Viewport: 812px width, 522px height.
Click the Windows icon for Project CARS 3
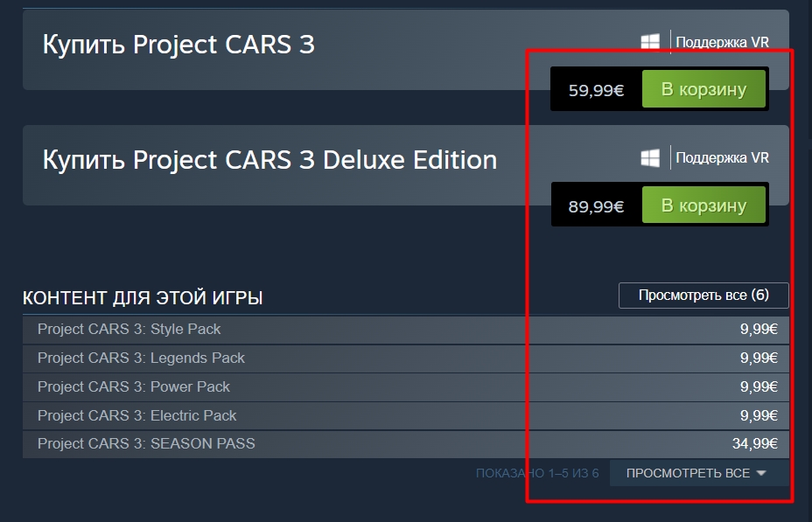coord(650,42)
